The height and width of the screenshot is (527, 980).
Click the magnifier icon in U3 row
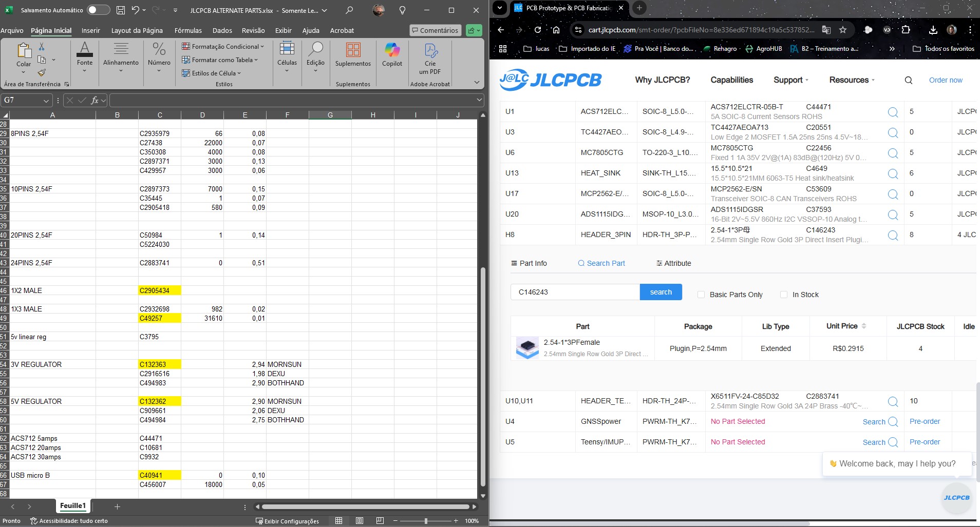coord(893,133)
